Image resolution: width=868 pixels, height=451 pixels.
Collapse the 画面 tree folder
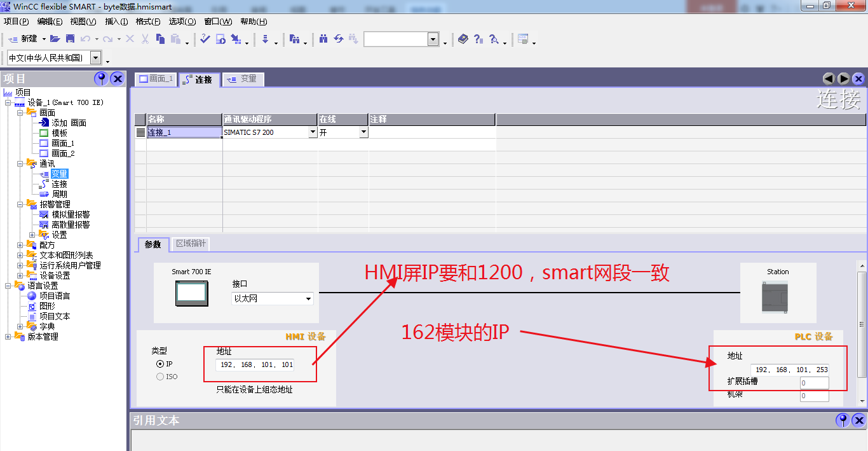(x=20, y=113)
